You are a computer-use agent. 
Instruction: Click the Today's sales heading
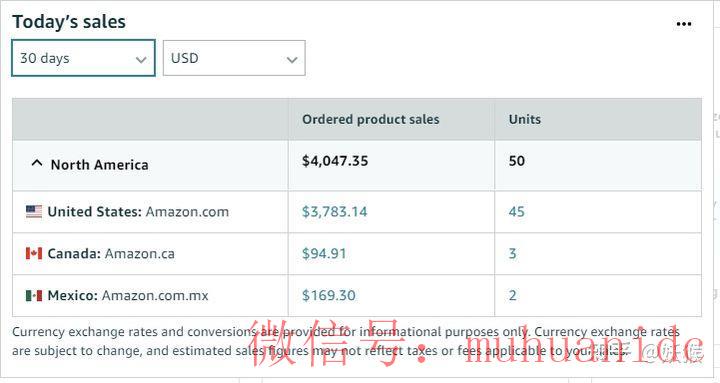(69, 22)
